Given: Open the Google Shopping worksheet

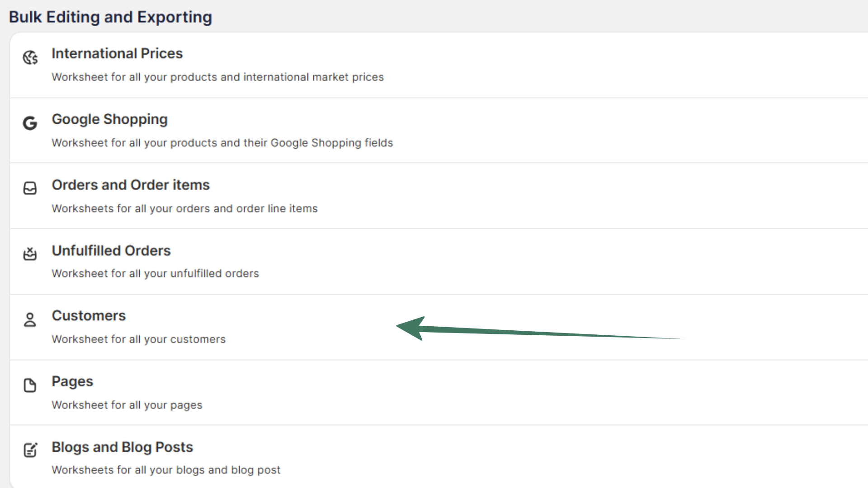Looking at the screenshot, I should point(109,119).
